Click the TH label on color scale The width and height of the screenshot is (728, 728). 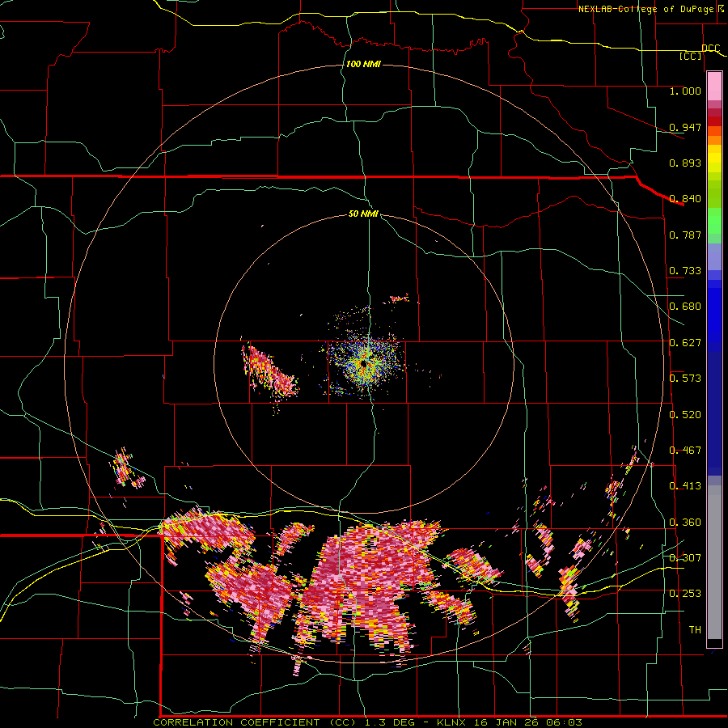click(x=695, y=630)
